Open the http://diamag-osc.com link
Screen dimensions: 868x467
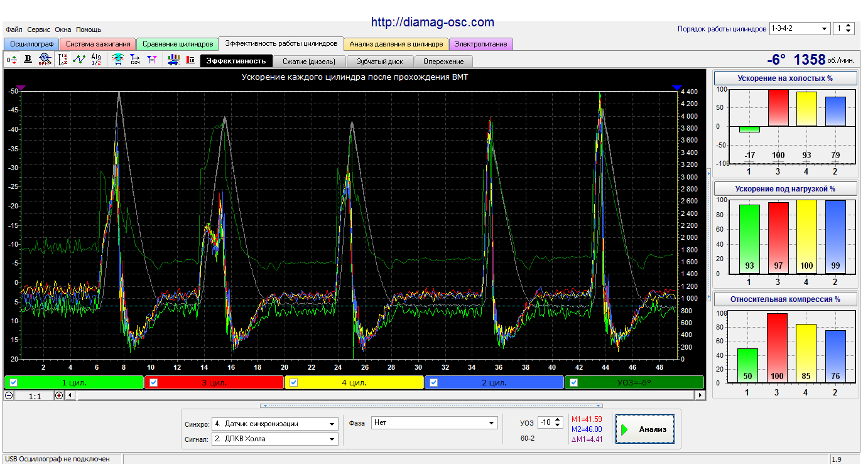[433, 22]
